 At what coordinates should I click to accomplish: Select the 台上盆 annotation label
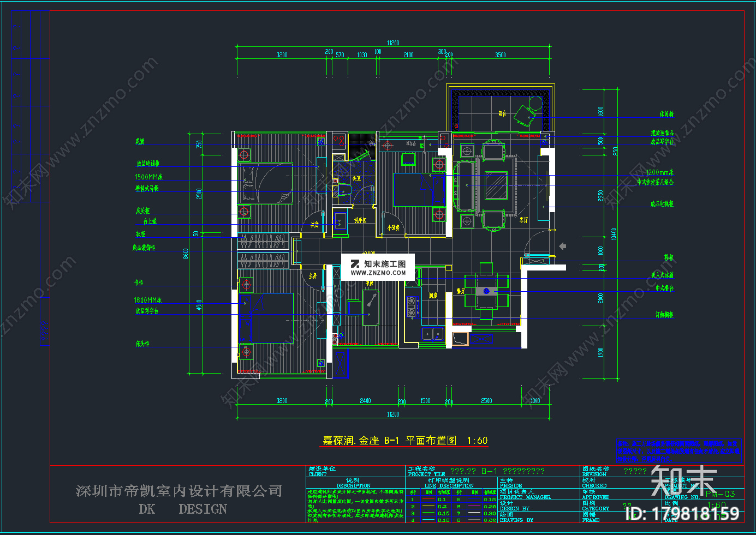[150, 221]
